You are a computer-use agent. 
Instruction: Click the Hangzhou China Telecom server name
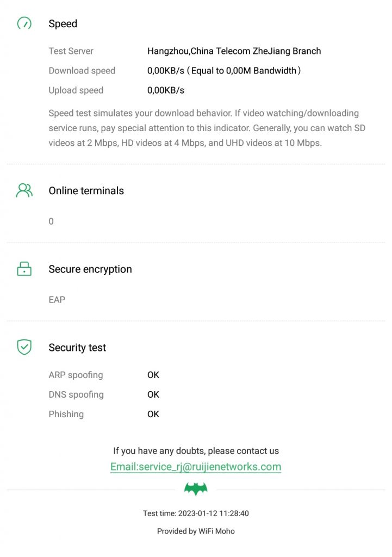[x=234, y=51]
